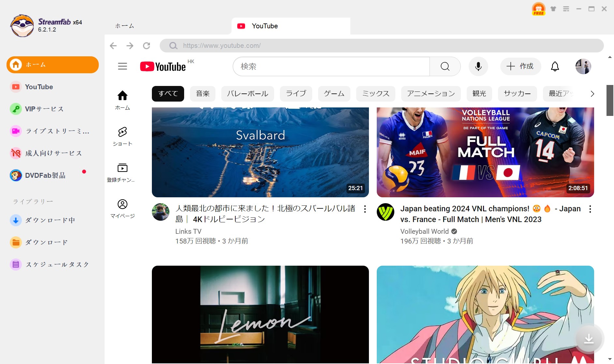614x364 pixels.
Task: Go forward with the browser forward arrow
Action: pos(130,46)
